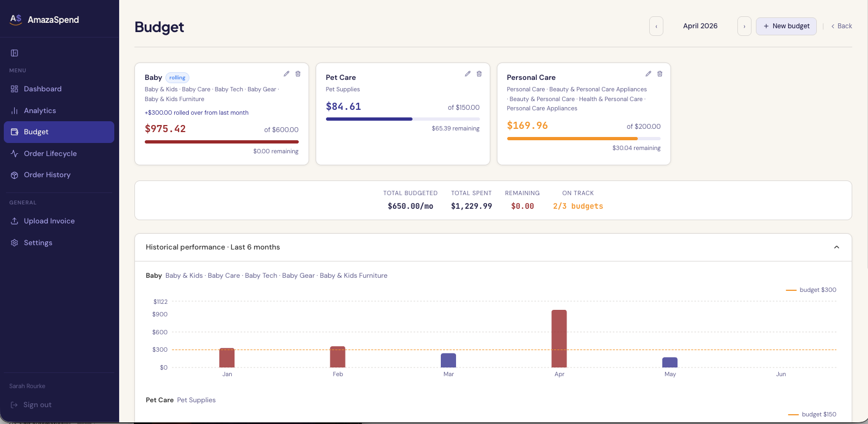The height and width of the screenshot is (424, 868).
Task: Click the +$300.00 rolled over note
Action: (196, 113)
